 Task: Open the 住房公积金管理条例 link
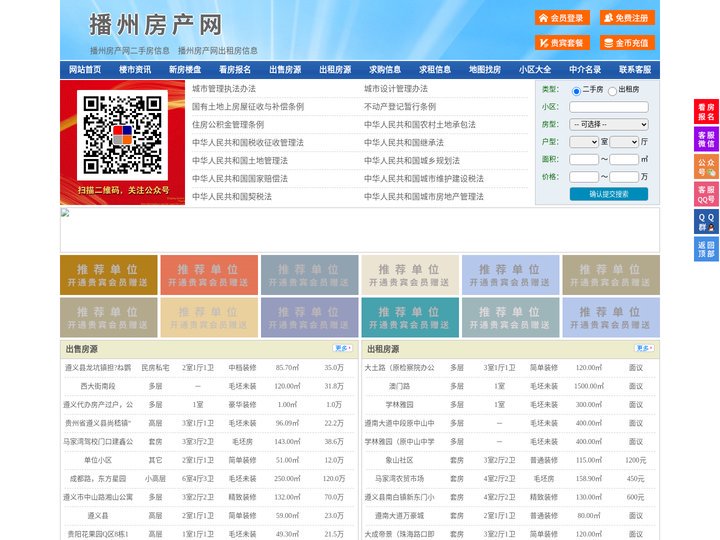pyautogui.click(x=228, y=124)
